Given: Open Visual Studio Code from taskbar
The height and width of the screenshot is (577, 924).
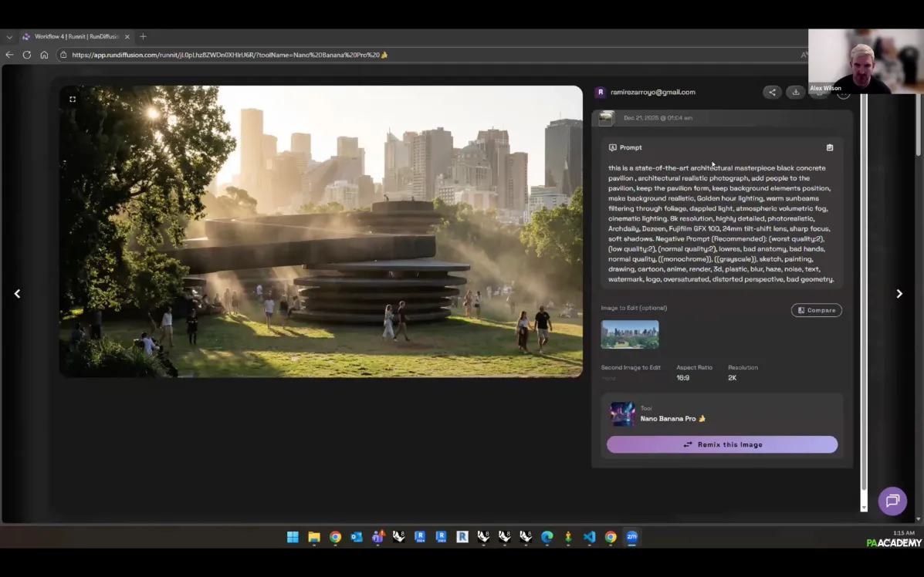Looking at the screenshot, I should (x=589, y=537).
